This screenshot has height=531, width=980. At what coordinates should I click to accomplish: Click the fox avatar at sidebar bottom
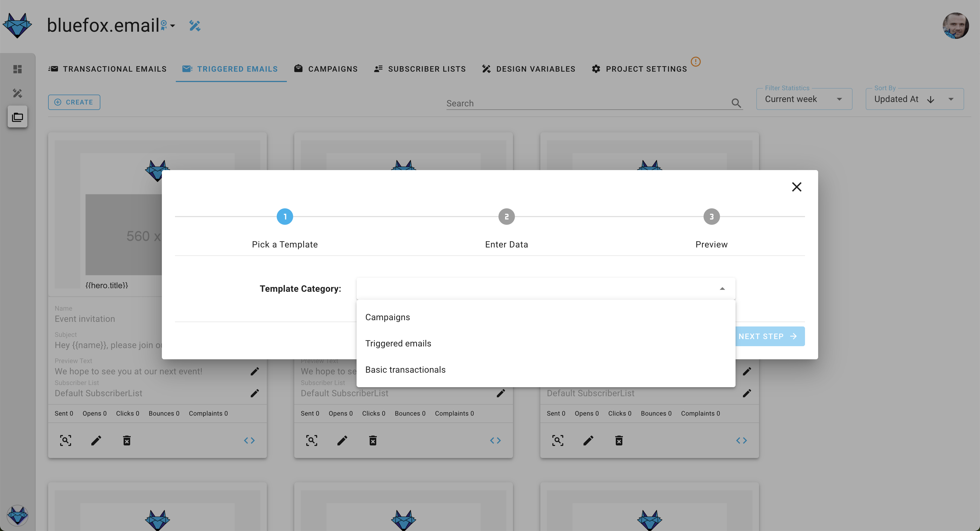click(17, 515)
